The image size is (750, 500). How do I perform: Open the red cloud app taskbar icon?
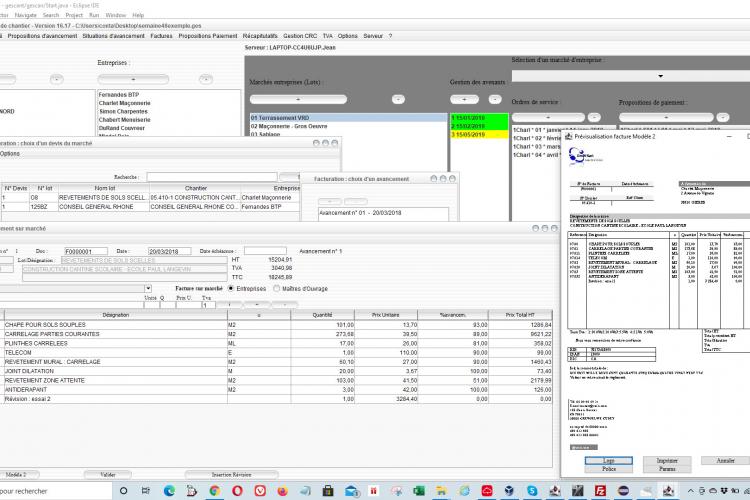point(487,490)
